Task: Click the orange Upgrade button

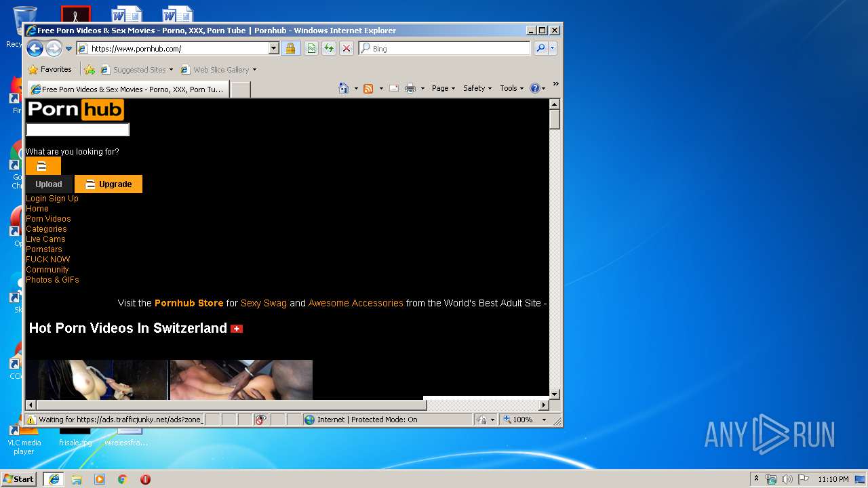Action: coord(108,184)
